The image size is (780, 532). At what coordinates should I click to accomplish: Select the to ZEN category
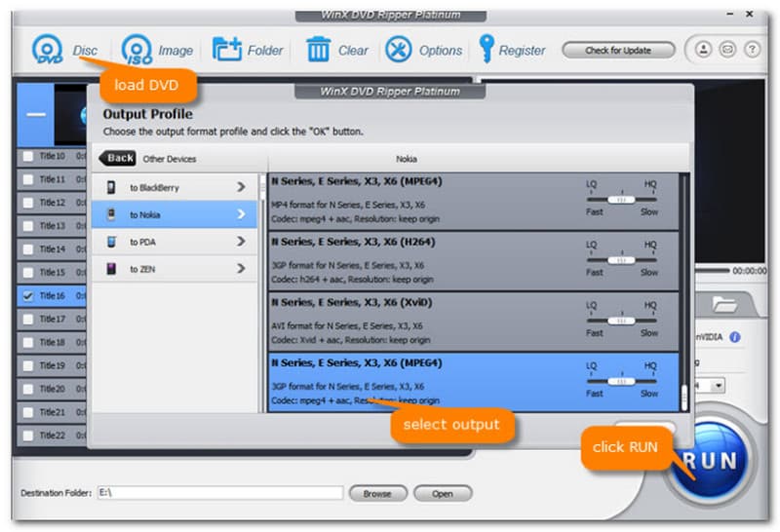175,269
